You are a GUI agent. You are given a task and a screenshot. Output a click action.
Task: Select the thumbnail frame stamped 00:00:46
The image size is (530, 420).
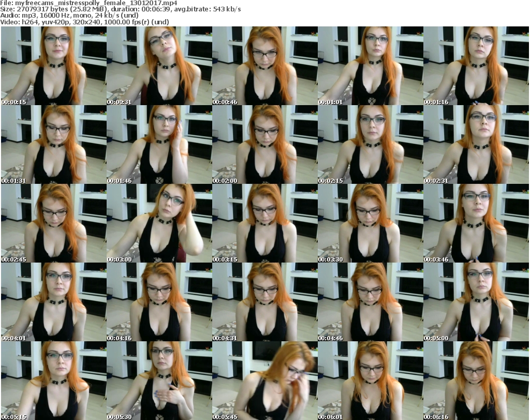(x=264, y=66)
